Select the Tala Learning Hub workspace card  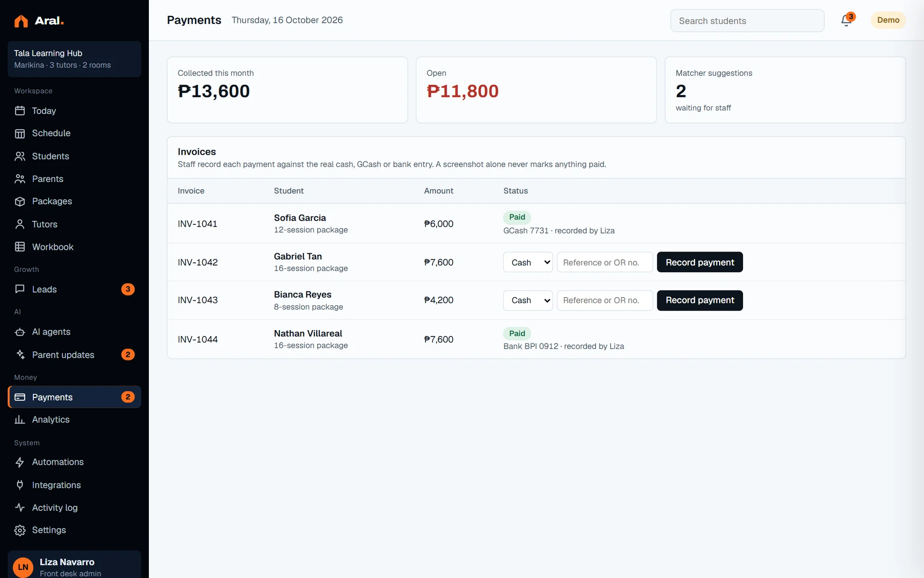coord(74,59)
